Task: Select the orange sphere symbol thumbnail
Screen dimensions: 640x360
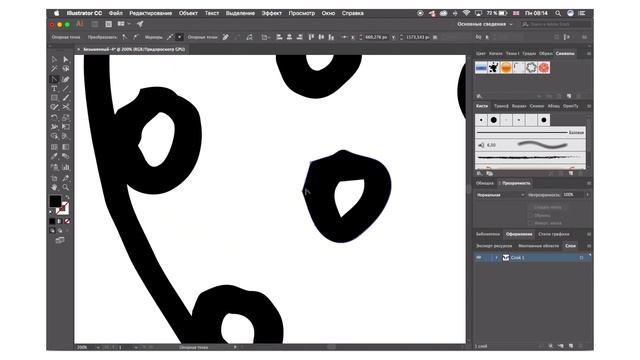Action: [506, 68]
